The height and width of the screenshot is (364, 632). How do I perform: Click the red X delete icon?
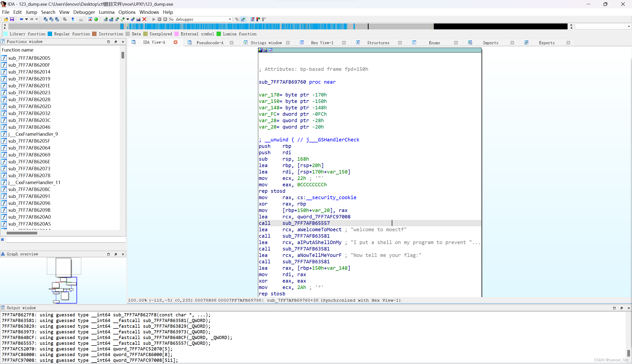[144, 19]
